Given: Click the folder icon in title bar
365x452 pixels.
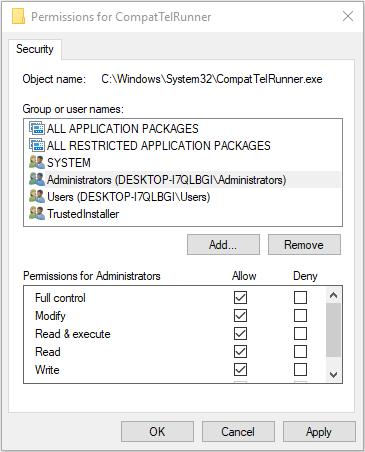Looking at the screenshot, I should [x=18, y=16].
